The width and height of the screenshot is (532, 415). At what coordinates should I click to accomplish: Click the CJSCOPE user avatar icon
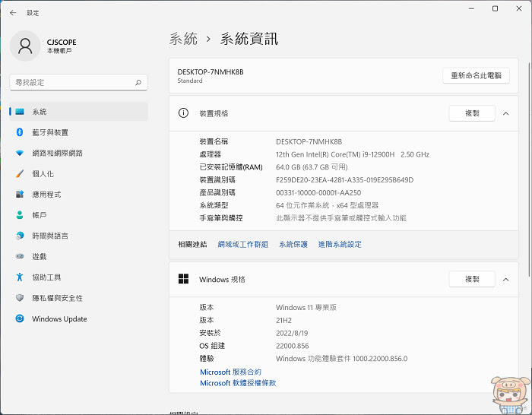click(25, 46)
